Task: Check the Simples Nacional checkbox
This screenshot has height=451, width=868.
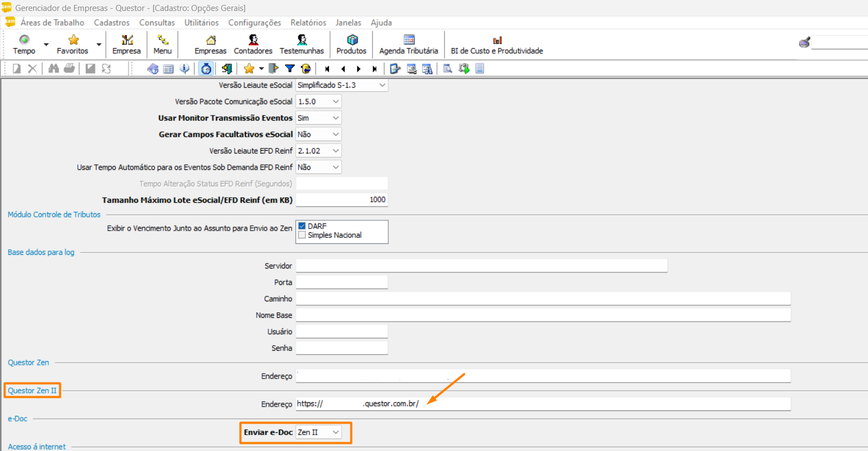Action: [302, 235]
